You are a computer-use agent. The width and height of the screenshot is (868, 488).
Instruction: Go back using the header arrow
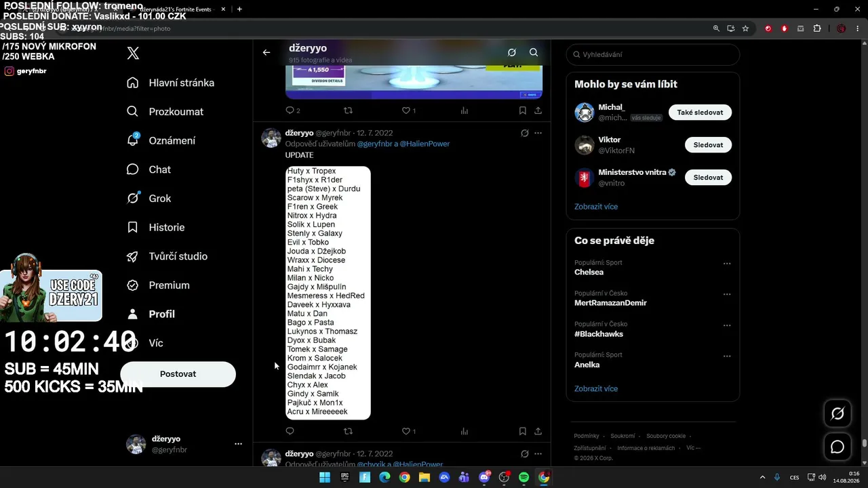point(267,52)
